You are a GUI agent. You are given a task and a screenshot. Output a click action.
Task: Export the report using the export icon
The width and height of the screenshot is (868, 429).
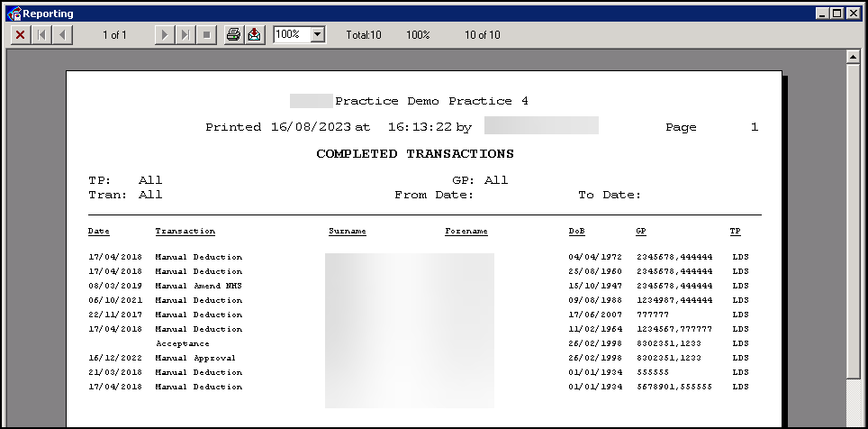tap(255, 34)
